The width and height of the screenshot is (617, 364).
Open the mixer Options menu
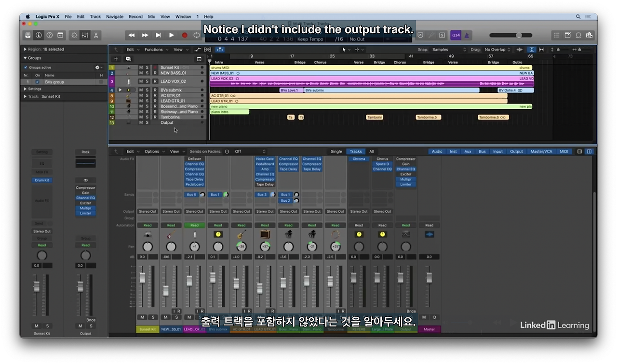point(154,151)
